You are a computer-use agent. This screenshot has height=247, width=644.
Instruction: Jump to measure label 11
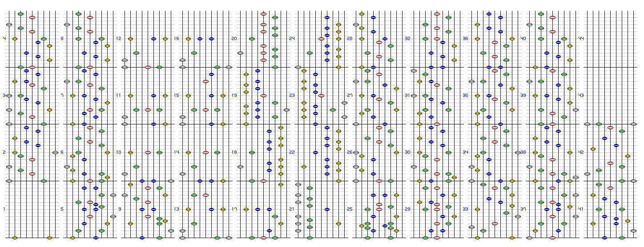tap(118, 96)
